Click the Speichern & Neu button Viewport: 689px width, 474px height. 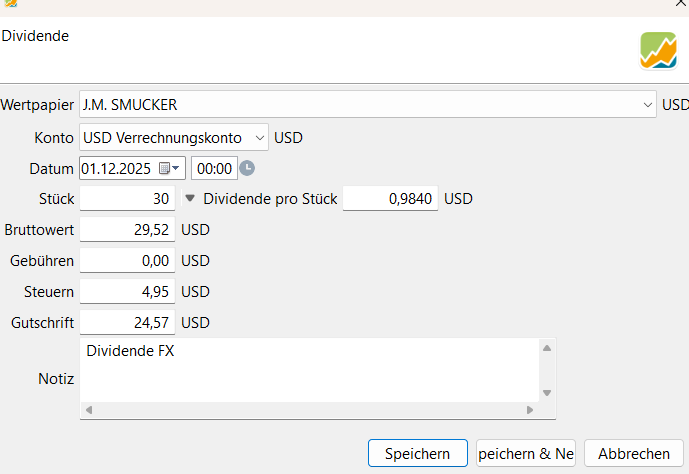click(x=526, y=453)
